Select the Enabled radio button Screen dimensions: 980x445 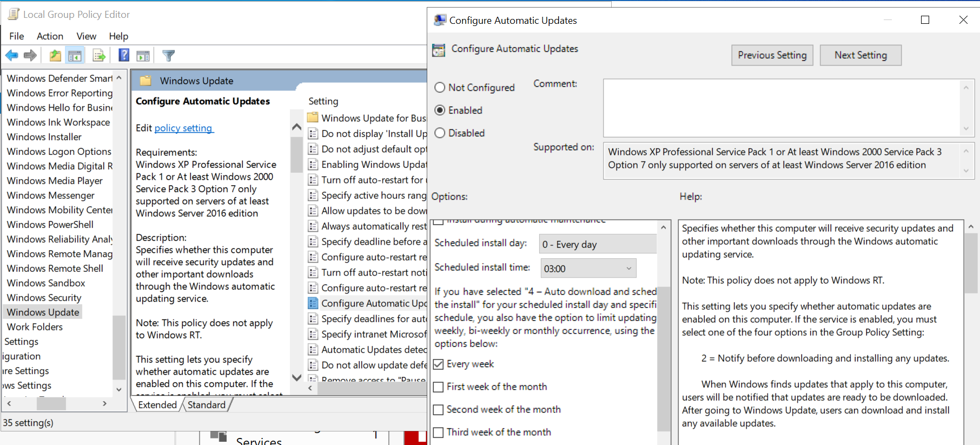tap(440, 110)
